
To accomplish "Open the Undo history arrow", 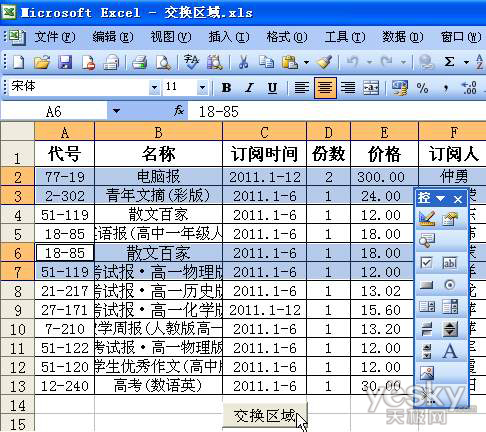I will 369,62.
